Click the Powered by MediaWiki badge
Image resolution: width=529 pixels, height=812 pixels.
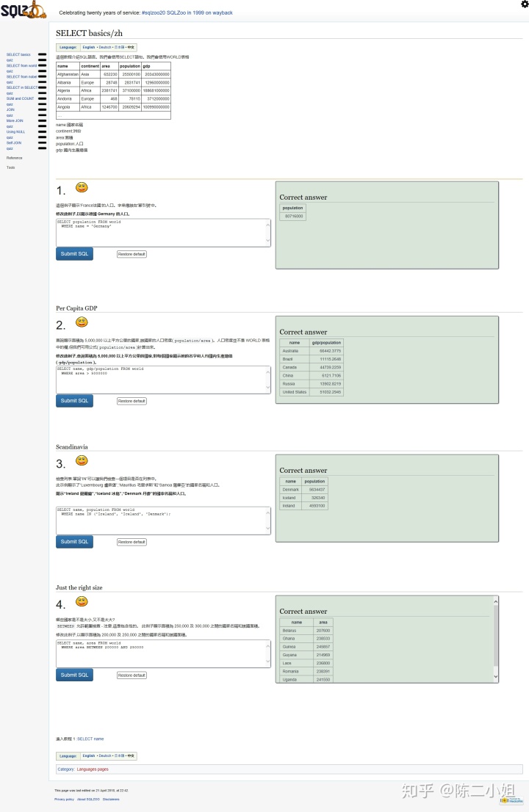click(x=511, y=800)
